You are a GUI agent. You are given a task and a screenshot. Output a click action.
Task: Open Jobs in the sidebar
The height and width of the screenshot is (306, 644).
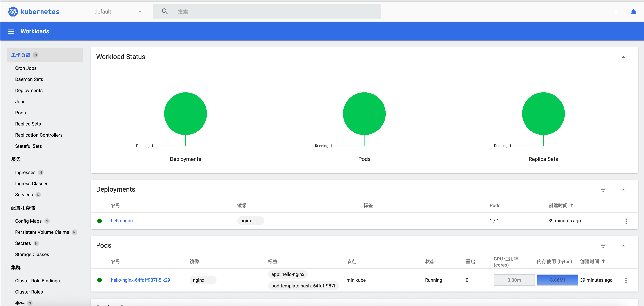coord(20,102)
